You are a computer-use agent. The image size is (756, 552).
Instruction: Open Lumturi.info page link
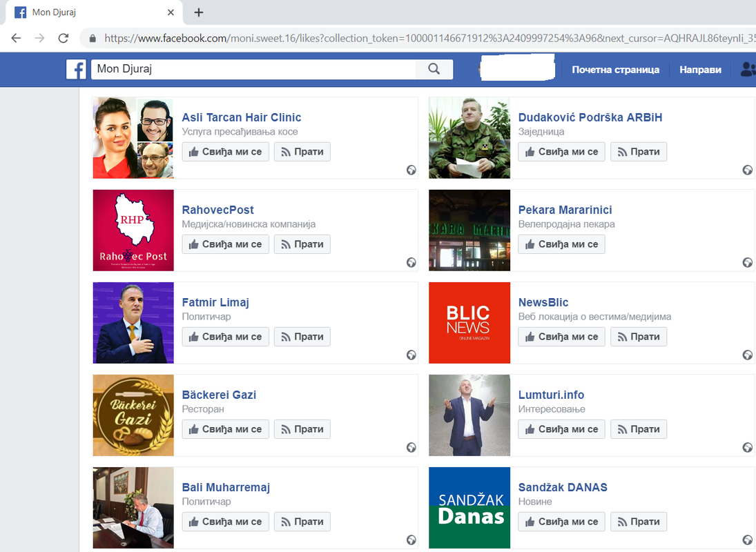click(551, 395)
